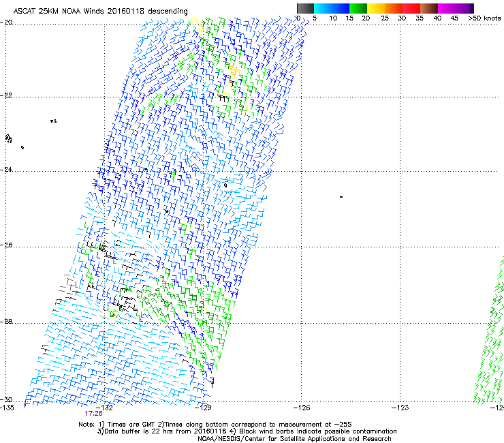This screenshot has width=504, height=443.
Task: Click the purple '17:26' swath time stamp
Action: pyautogui.click(x=93, y=414)
